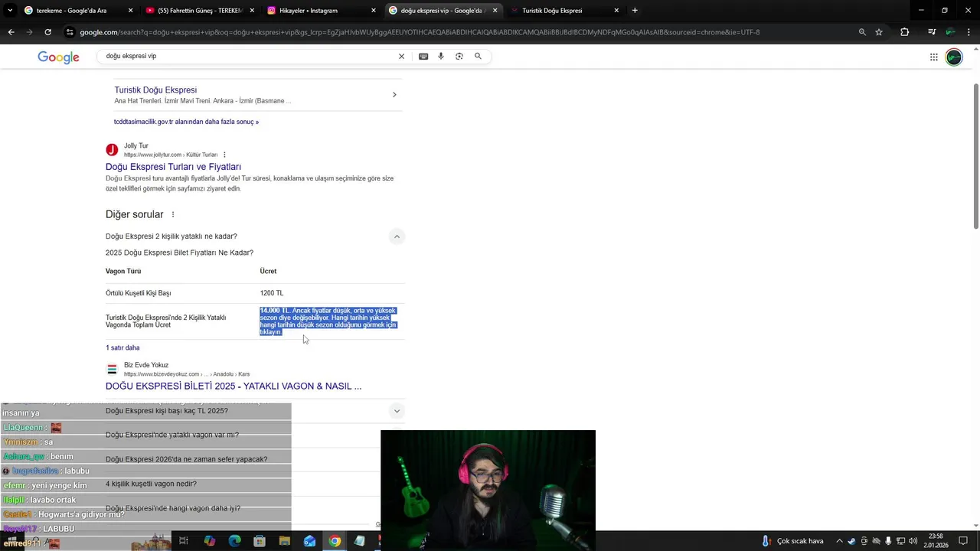
Task: Collapse the 2 kişilik yataklı question
Action: [x=397, y=236]
